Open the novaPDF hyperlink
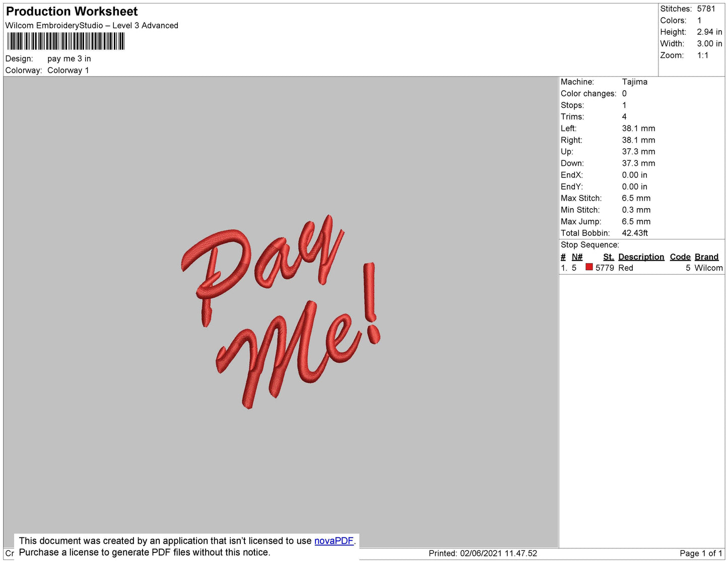This screenshot has height=563, width=728. coord(334,541)
